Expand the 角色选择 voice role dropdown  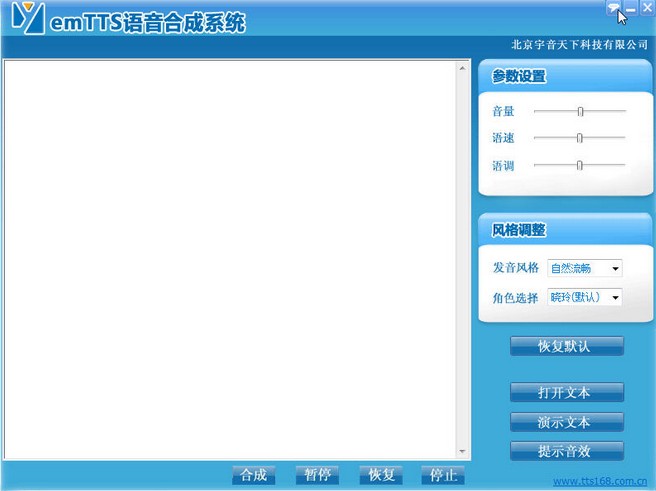(x=614, y=297)
